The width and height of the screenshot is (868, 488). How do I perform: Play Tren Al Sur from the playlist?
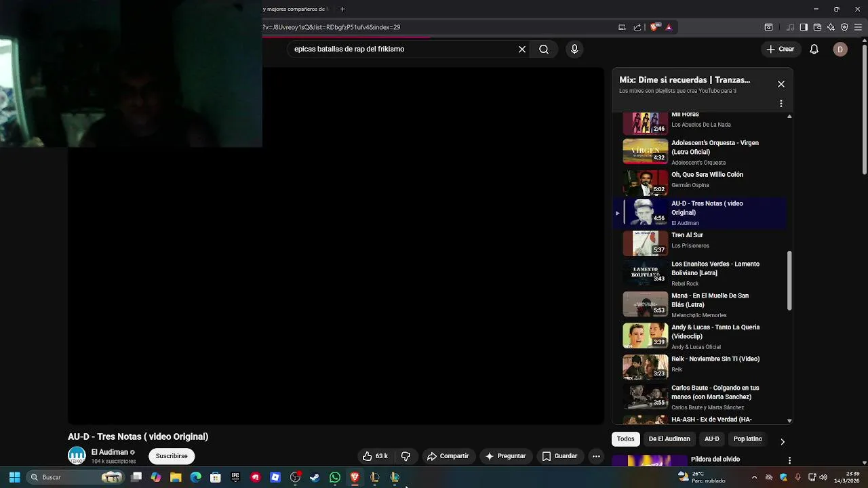click(698, 243)
